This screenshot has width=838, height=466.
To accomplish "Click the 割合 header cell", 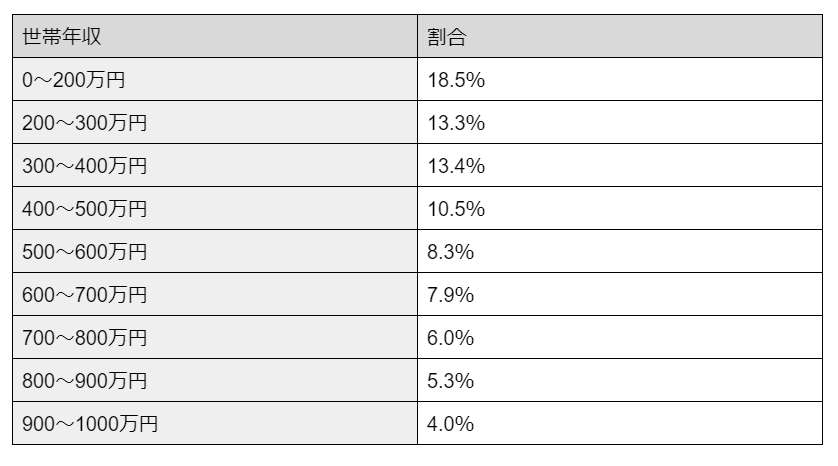I will point(447,37).
